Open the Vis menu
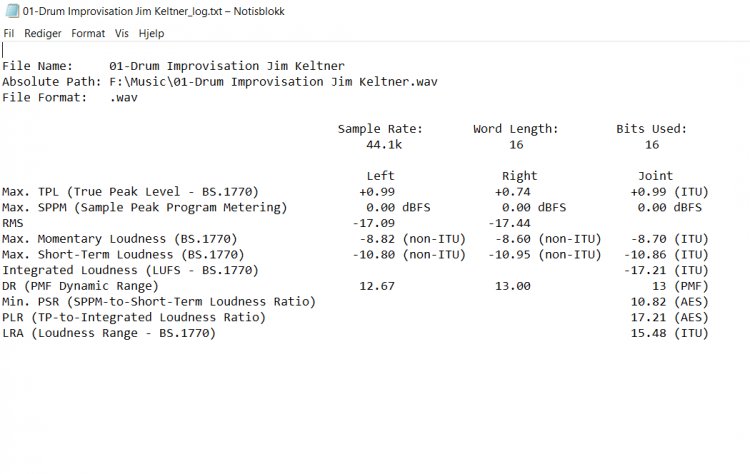Image resolution: width=750 pixels, height=474 pixels. click(121, 33)
